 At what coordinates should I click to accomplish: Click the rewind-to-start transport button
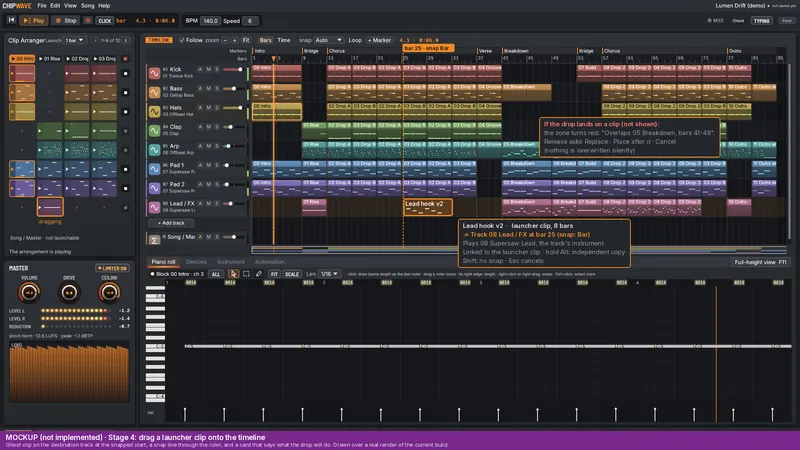point(11,20)
